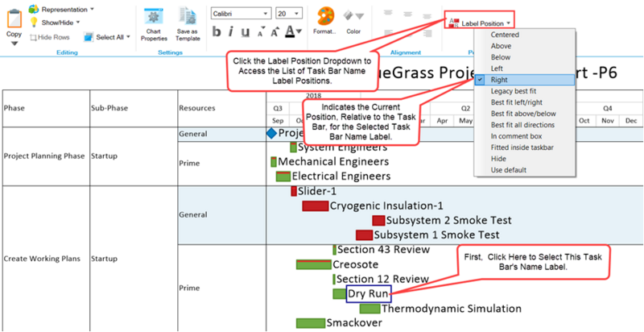644x332 pixels.
Task: Open the Select All dropdown
Action: 107,37
